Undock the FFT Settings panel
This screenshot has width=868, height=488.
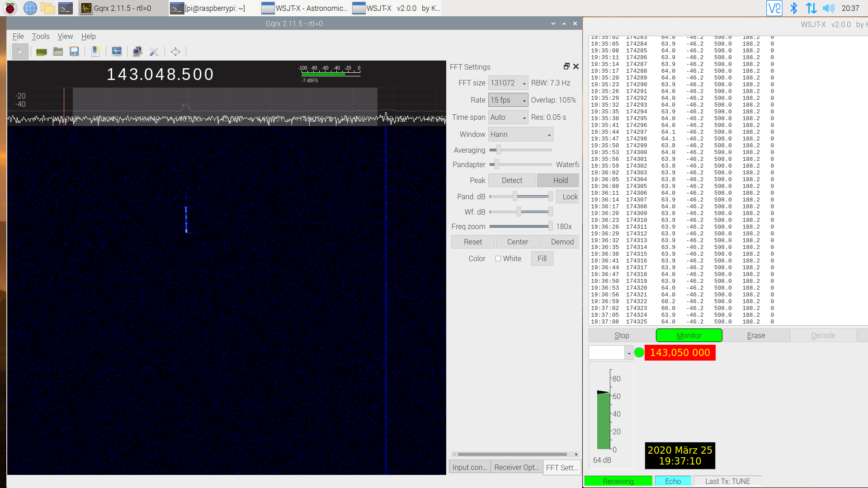[566, 66]
